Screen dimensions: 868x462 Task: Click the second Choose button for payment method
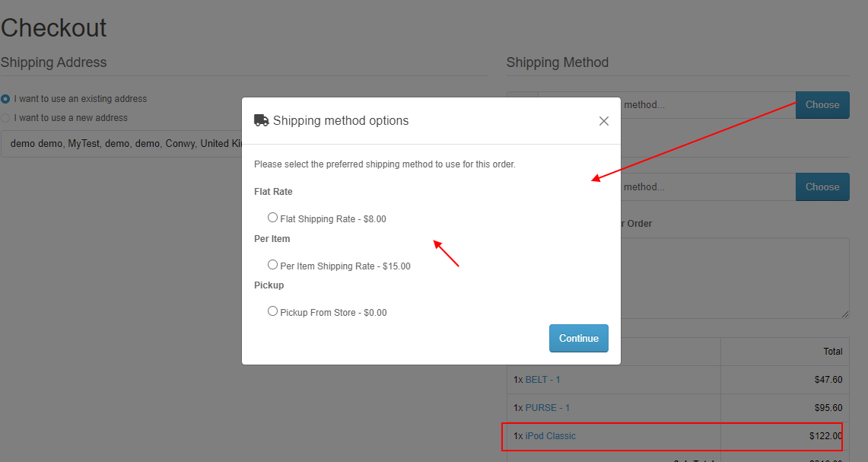pos(822,186)
